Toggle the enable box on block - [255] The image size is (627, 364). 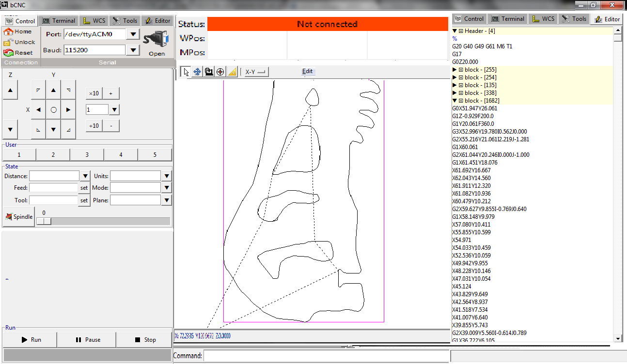point(461,70)
